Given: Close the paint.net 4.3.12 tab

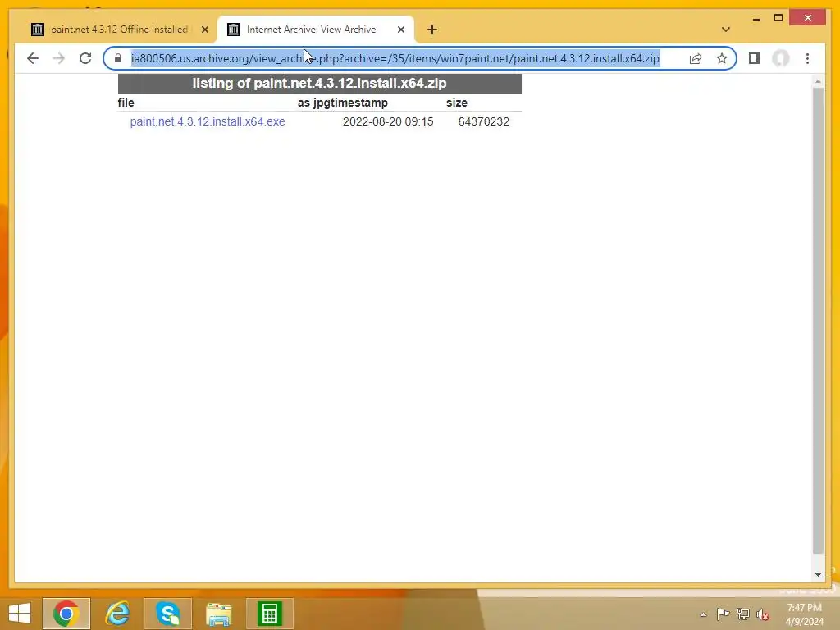Looking at the screenshot, I should point(204,30).
